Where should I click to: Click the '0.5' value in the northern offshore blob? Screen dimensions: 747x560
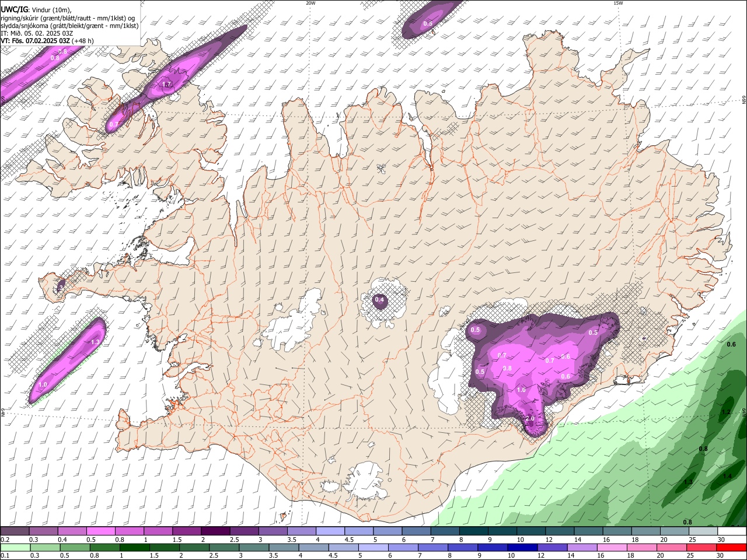pyautogui.click(x=428, y=23)
